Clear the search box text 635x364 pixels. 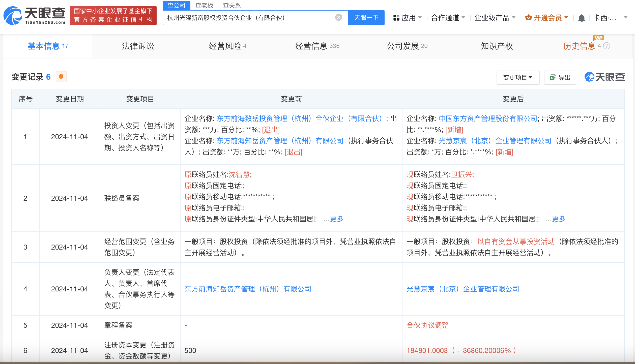tap(338, 17)
